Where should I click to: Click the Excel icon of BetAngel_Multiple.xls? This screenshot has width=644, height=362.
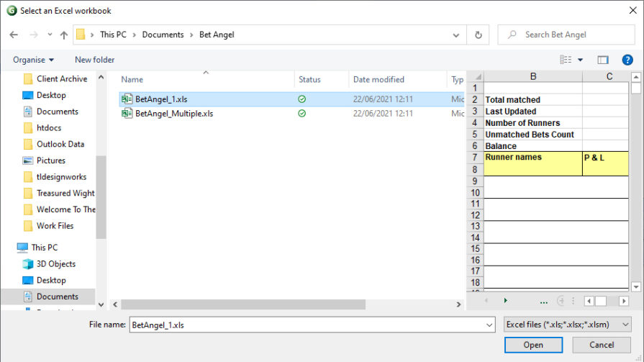click(127, 114)
